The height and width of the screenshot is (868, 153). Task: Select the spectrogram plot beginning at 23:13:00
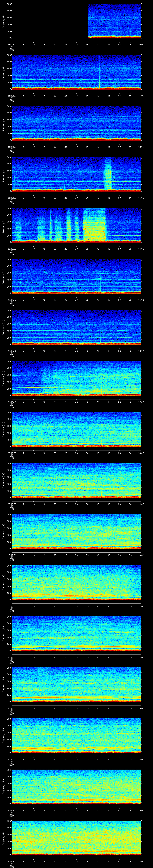(77, 225)
